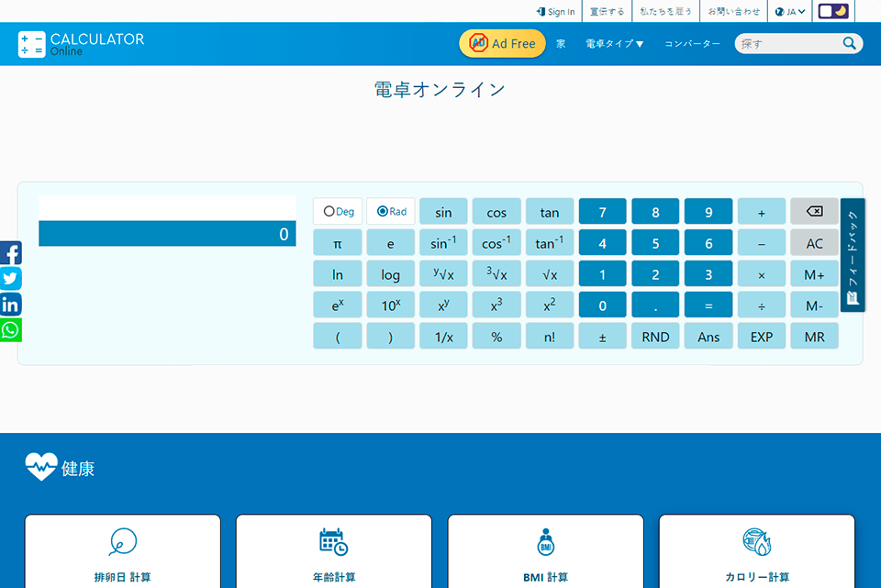Click the equals key
Viewport: 881px width, 588px height.
click(x=708, y=305)
